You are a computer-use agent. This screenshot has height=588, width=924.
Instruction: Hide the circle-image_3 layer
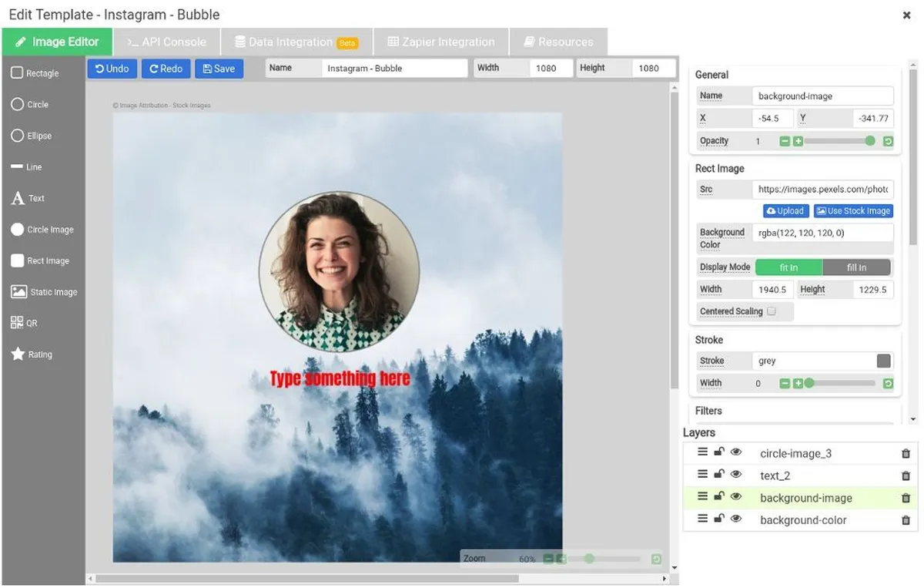pos(736,452)
